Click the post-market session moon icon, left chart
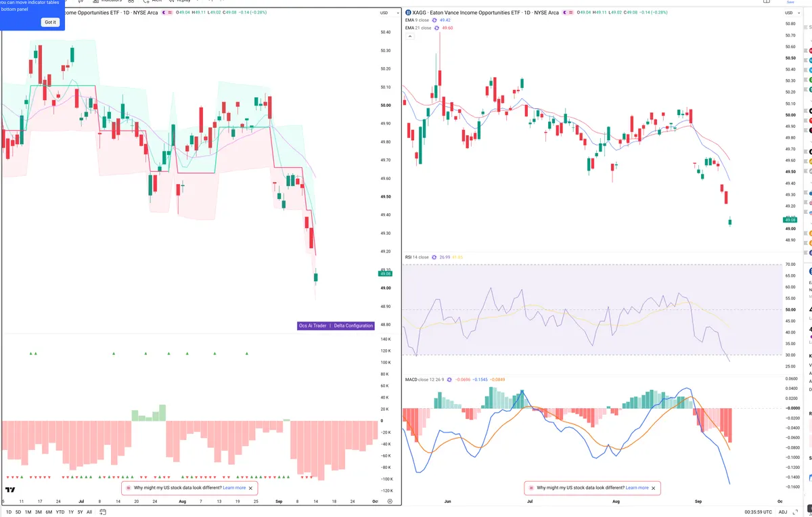This screenshot has width=812, height=517. tap(163, 12)
